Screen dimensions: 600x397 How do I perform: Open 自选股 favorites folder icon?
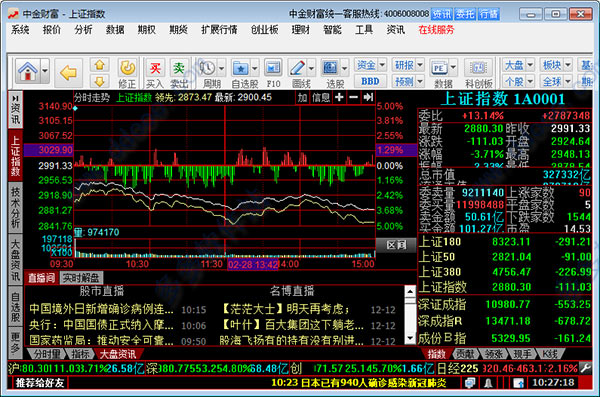coord(241,69)
